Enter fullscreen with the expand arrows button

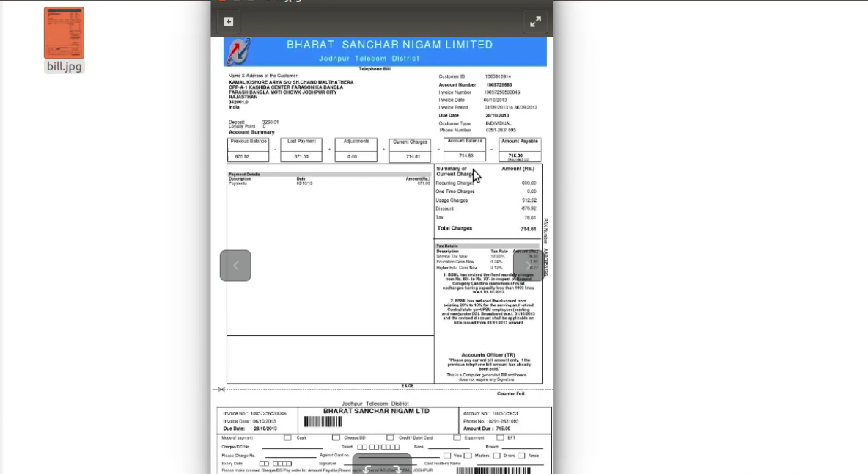[x=535, y=22]
